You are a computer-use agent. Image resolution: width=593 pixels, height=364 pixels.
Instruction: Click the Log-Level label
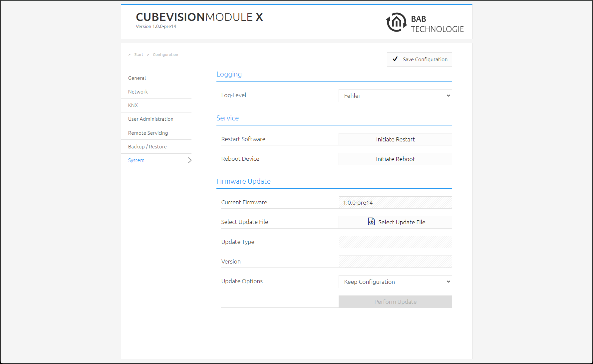coord(234,95)
